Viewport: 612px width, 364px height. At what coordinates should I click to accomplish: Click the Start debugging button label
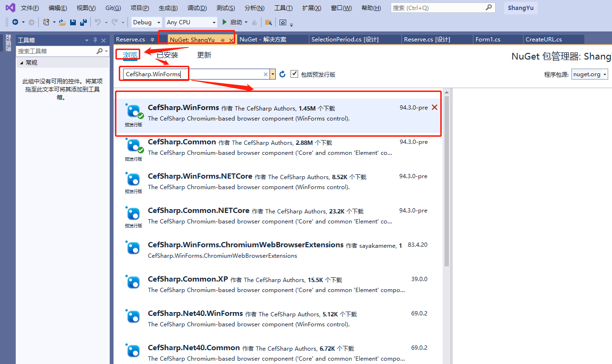pos(236,22)
